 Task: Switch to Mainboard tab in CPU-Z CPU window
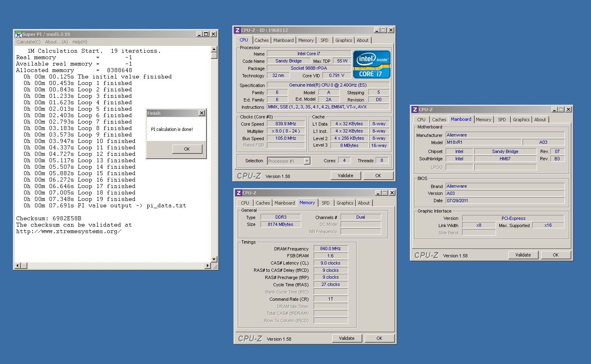pos(283,40)
